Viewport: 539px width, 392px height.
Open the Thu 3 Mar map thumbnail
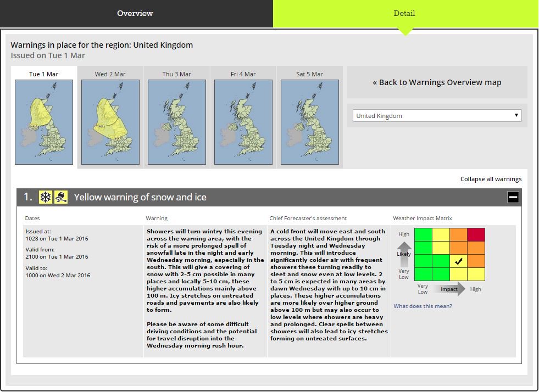pos(177,122)
